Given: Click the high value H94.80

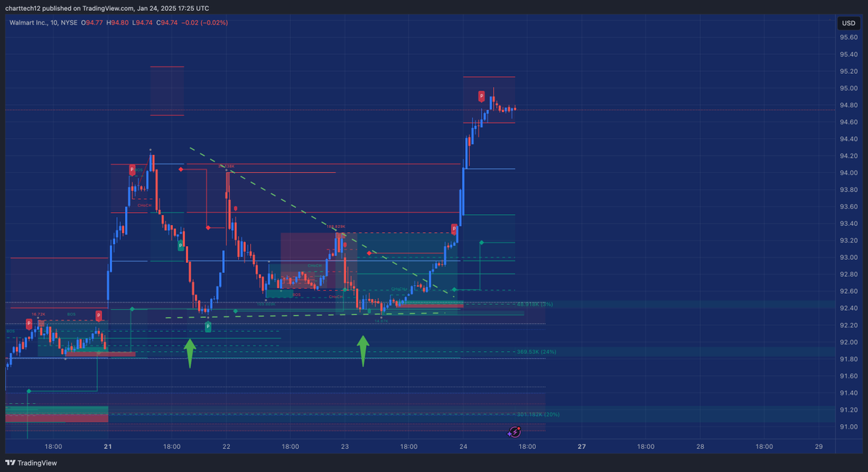Looking at the screenshot, I should [x=118, y=22].
